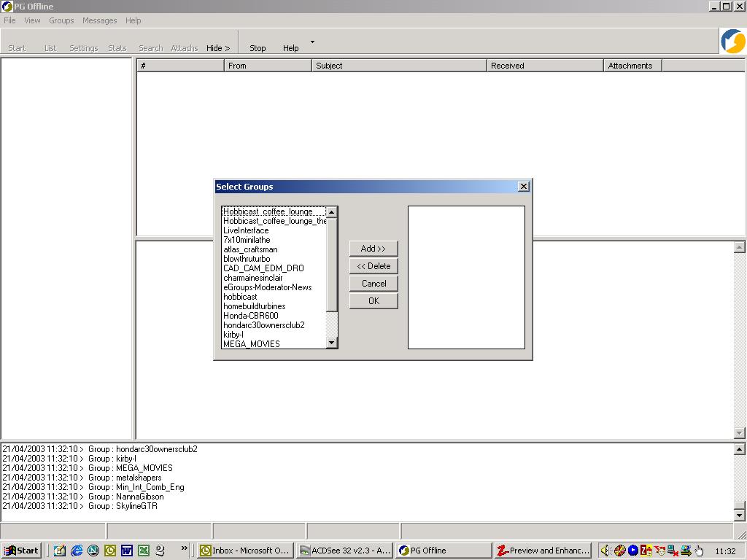Click the Add >> button

point(373,249)
